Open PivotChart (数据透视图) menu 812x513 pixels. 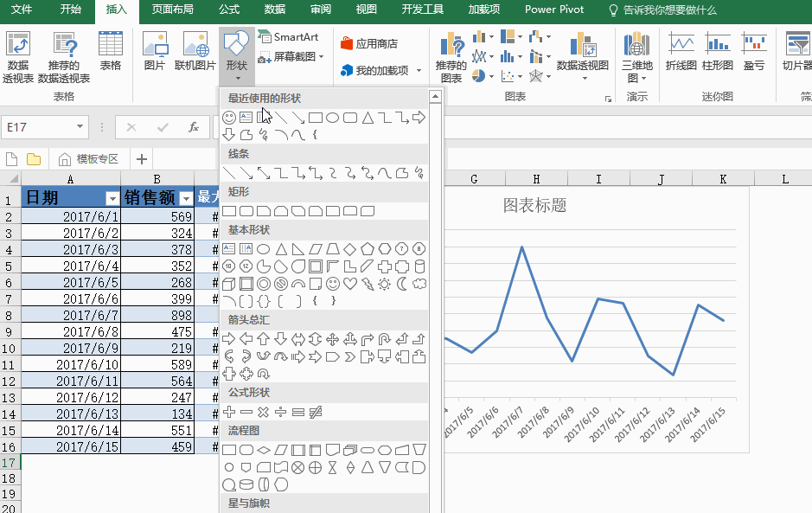(583, 56)
